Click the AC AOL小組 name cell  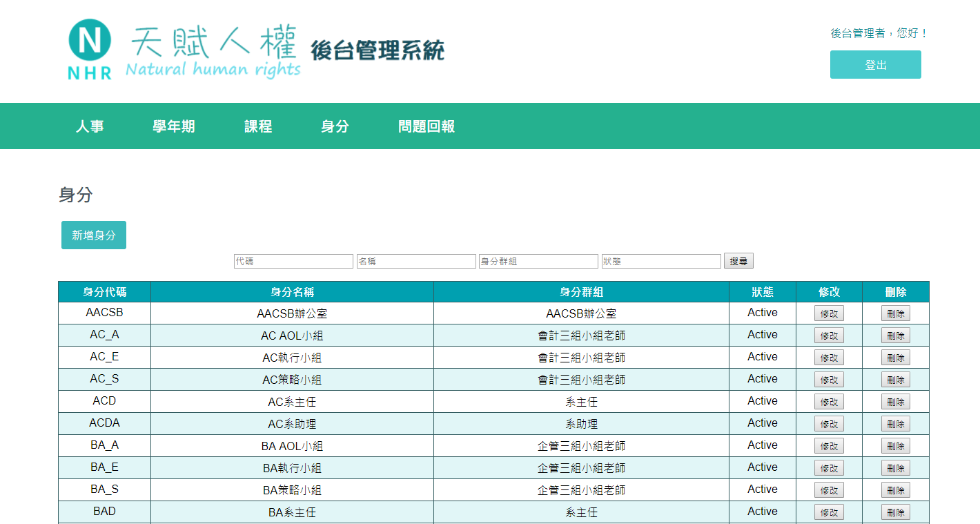292,336
